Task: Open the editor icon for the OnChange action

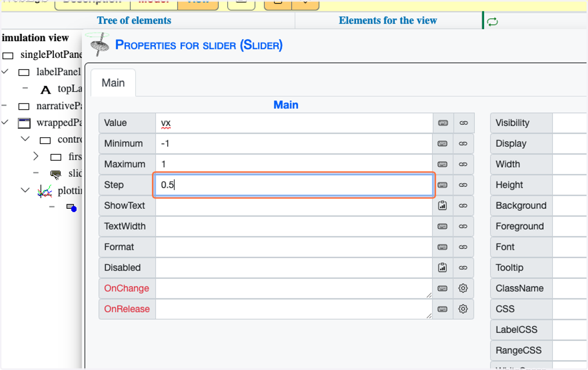Action: 443,288
